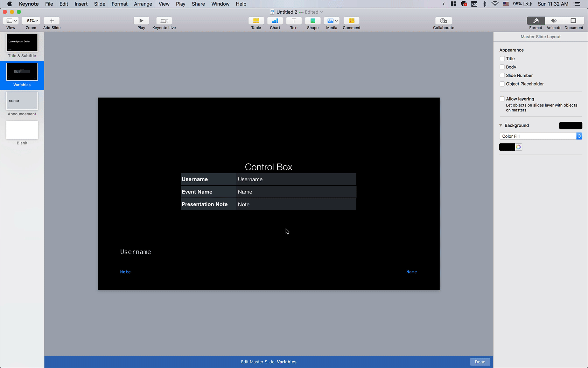This screenshot has height=368, width=588.
Task: Select the Control Box title text
Action: coord(268,167)
